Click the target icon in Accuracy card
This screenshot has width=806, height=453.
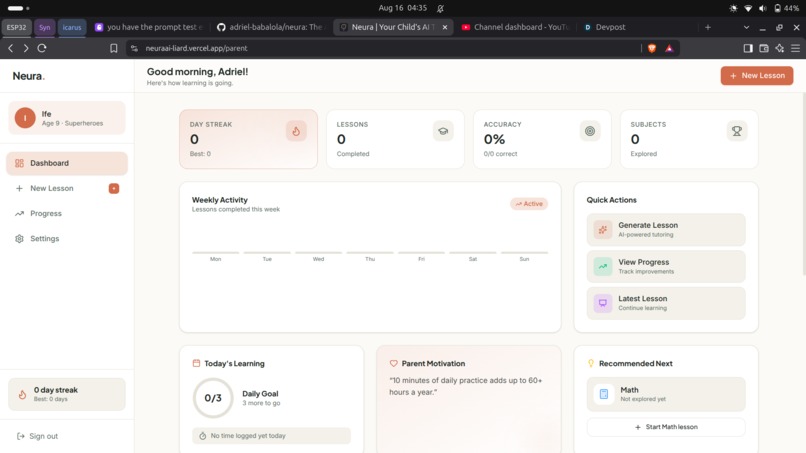point(590,131)
